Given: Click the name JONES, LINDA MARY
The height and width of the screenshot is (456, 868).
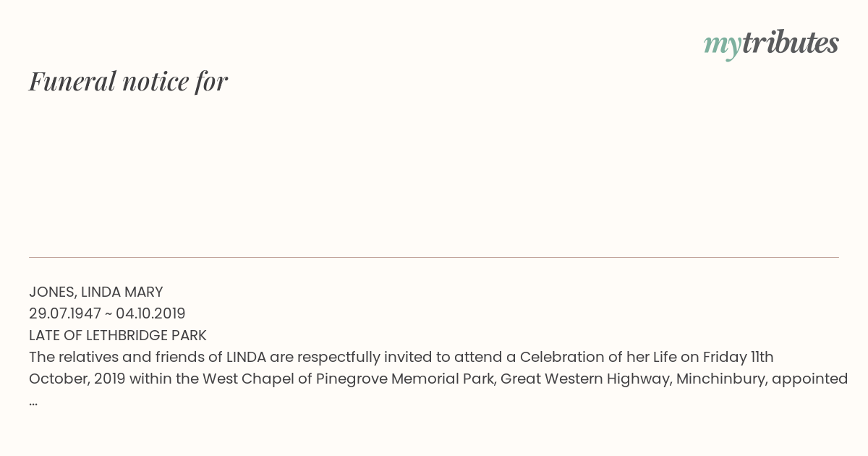Looking at the screenshot, I should [96, 292].
